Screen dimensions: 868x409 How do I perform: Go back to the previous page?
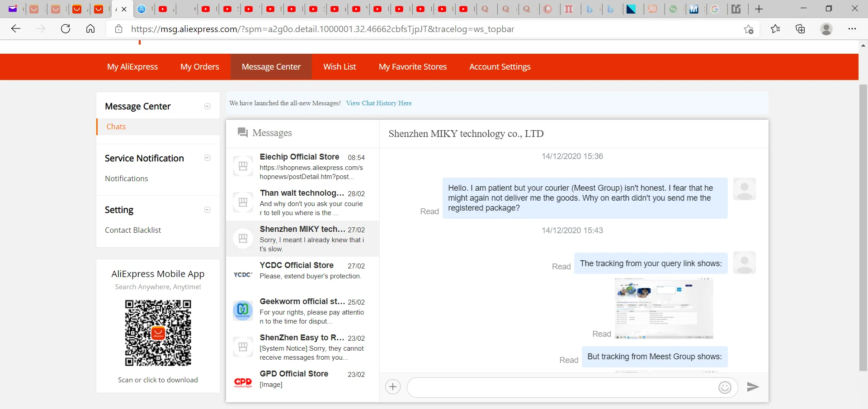pos(16,29)
